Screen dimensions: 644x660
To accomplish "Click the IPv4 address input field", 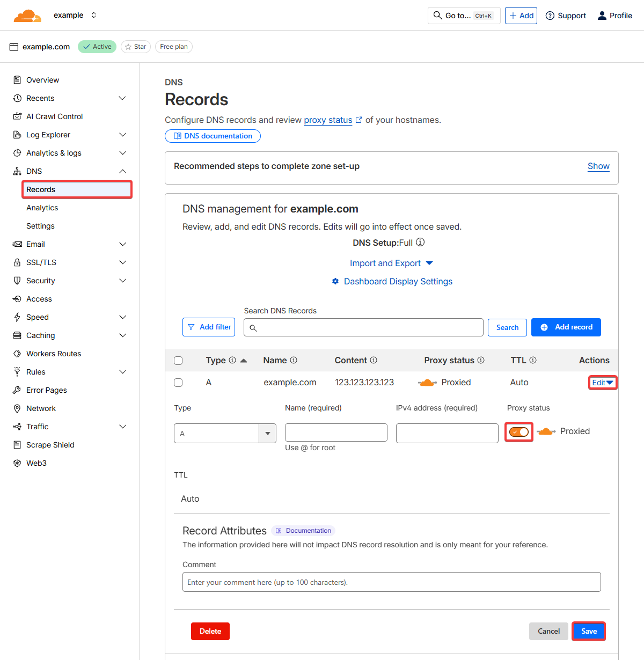I will click(447, 433).
